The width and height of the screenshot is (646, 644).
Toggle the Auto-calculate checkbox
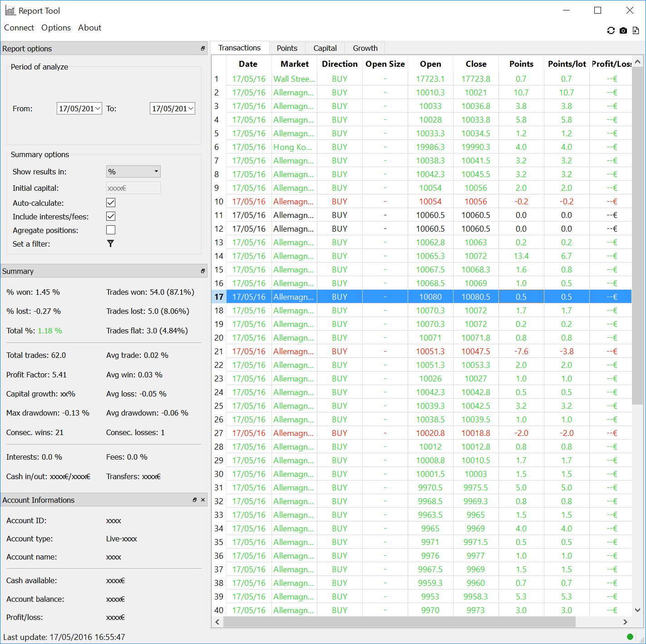[x=111, y=203]
